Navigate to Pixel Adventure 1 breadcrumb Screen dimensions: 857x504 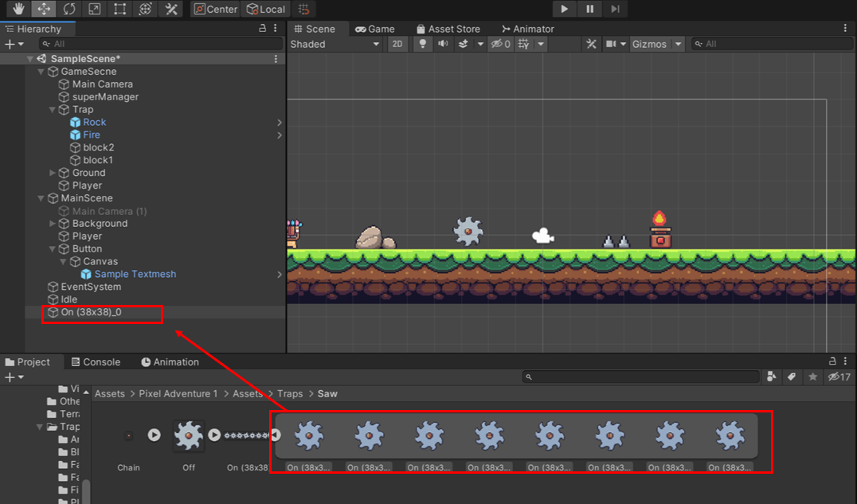[x=178, y=393]
